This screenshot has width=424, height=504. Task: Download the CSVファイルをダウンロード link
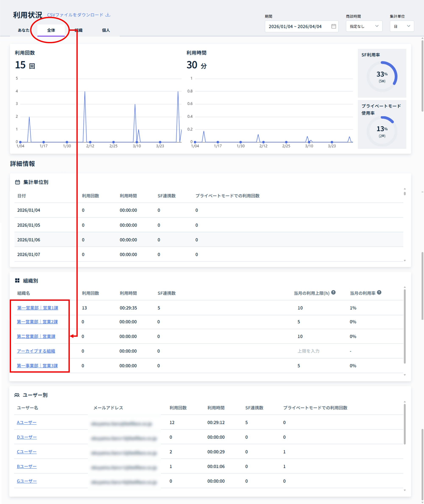tap(75, 15)
